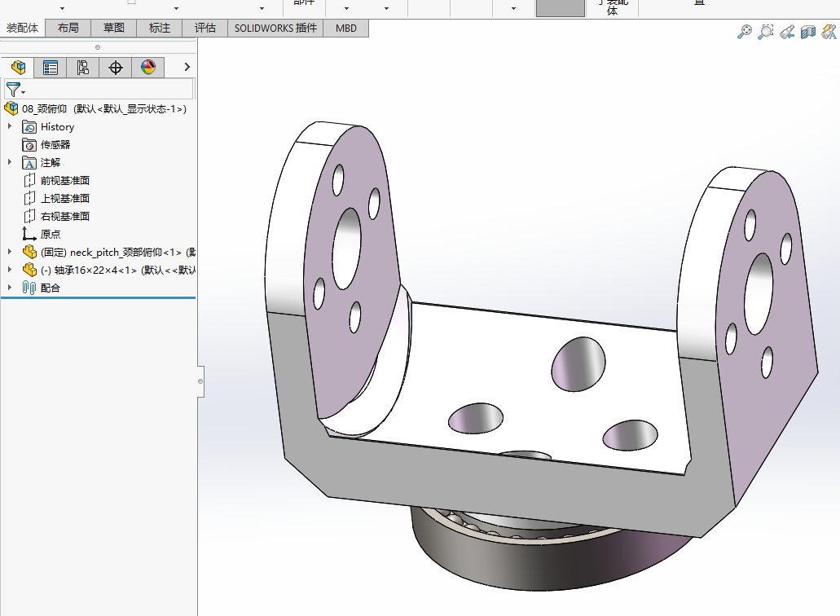Select the 轴承16×22×4 bearing part icon
Screen dimensions: 840x616
(29, 270)
